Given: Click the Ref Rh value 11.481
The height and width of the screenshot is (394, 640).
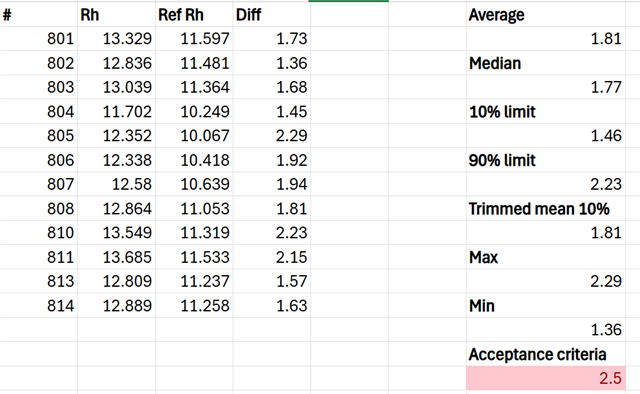Looking at the screenshot, I should pos(194,63).
